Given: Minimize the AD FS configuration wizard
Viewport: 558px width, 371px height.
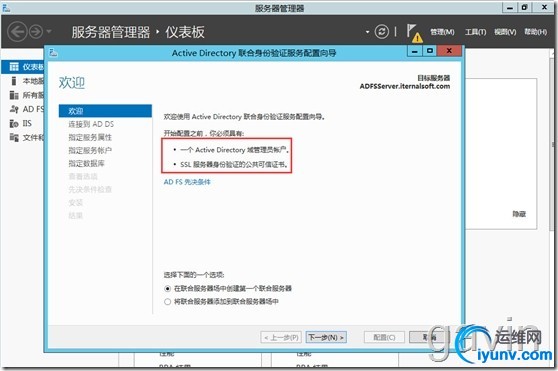Looking at the screenshot, I should tap(415, 51).
